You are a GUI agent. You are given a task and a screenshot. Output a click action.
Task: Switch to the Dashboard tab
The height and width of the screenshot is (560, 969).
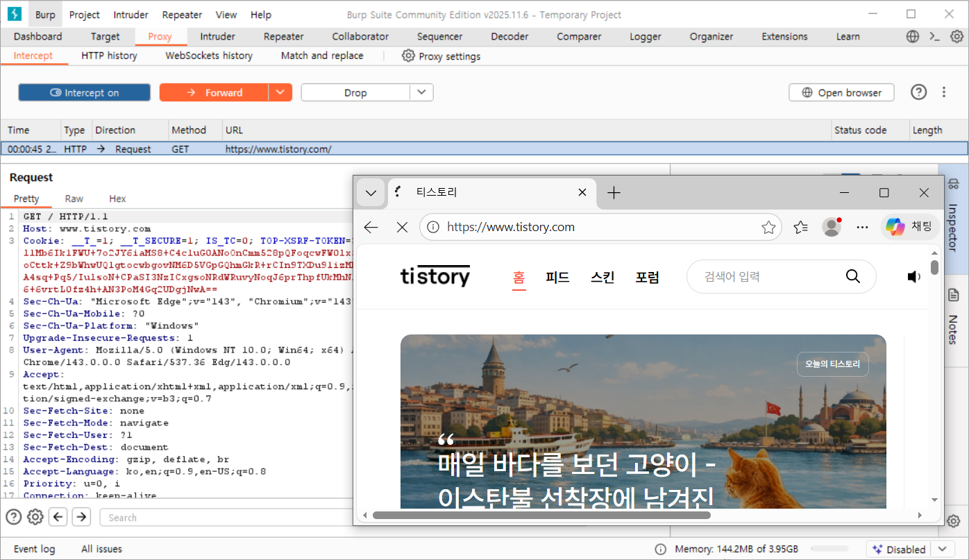[x=38, y=37]
